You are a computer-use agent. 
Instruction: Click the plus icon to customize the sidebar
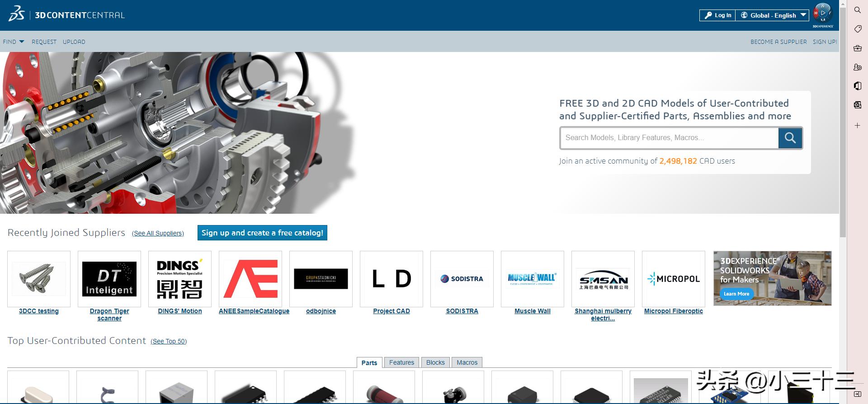coord(857,126)
